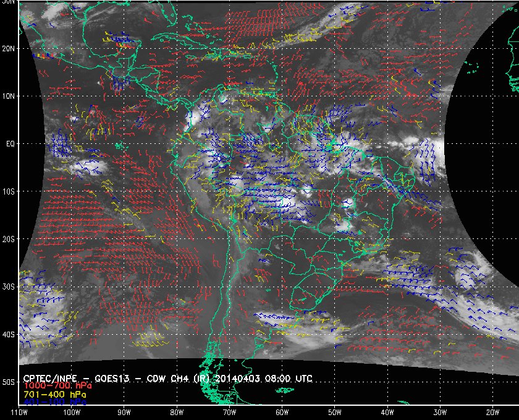Select the 50S latitude label
Viewport: 519px width, 420px height.
click(8, 382)
